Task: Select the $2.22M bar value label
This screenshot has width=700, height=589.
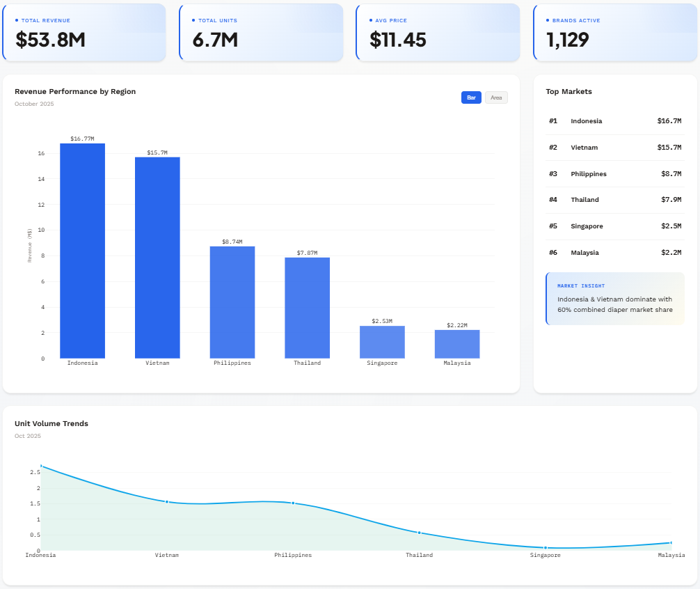Action: [x=457, y=325]
